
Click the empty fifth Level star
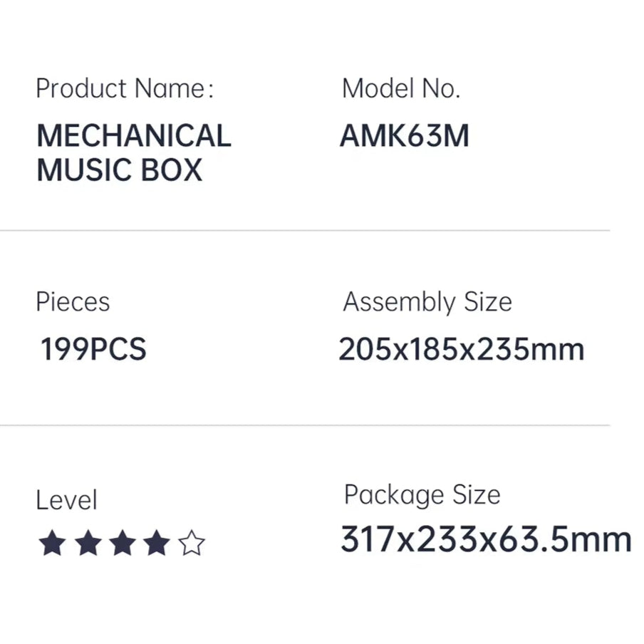tap(192, 545)
